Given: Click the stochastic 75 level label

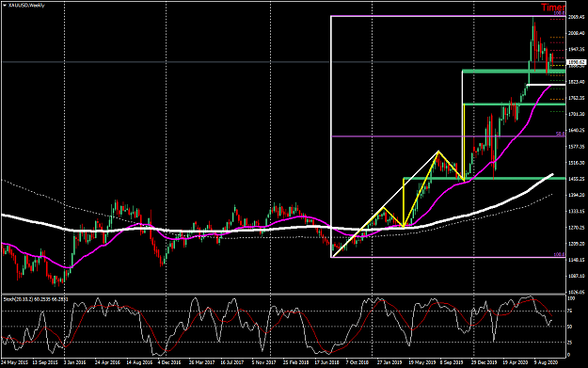Looking at the screenshot, I should (569, 311).
